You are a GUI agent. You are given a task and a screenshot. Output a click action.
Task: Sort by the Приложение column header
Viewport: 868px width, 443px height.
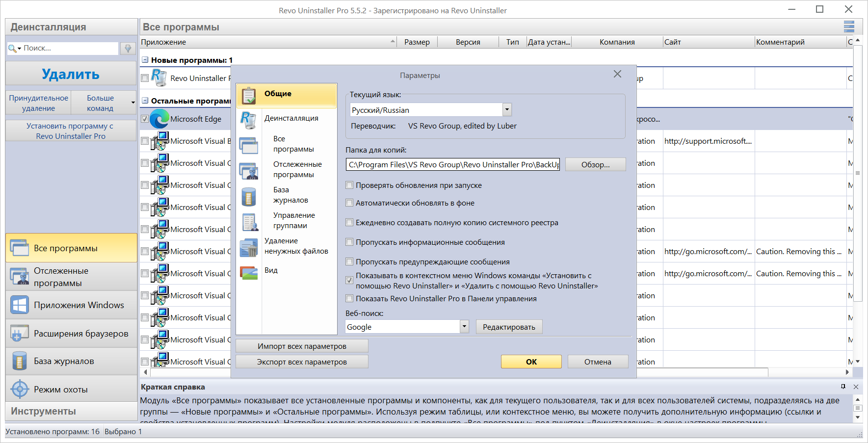(268, 42)
